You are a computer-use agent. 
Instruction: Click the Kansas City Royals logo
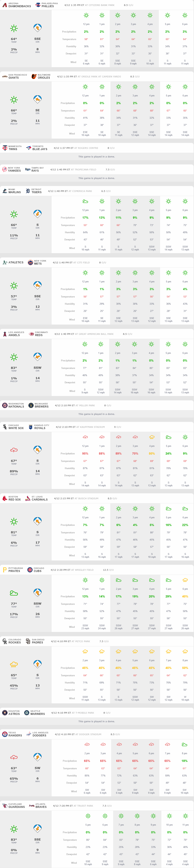31,427
